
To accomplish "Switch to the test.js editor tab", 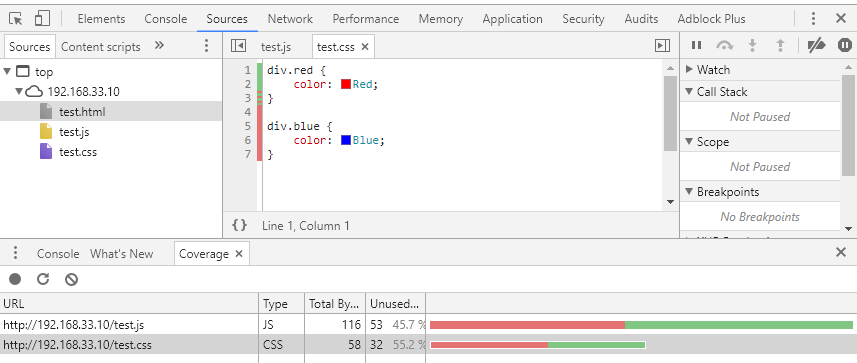I will click(276, 47).
